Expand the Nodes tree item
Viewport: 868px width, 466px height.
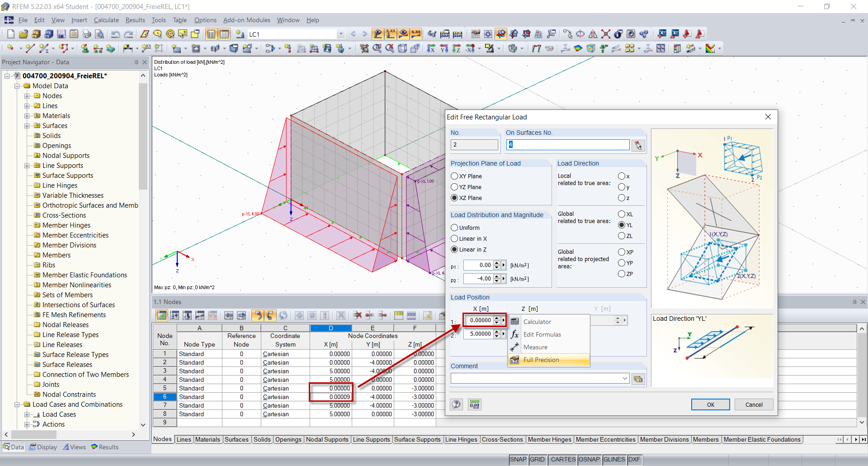pyautogui.click(x=27, y=96)
